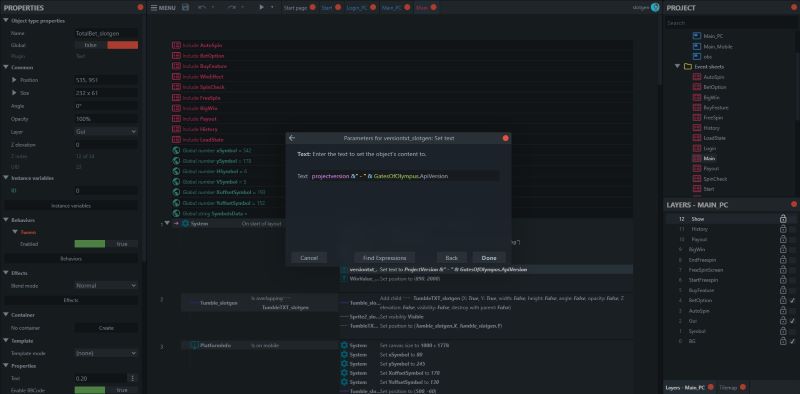The width and height of the screenshot is (800, 394).
Task: Toggle visibility checkbox of BetOption layer
Action: pos(792,301)
